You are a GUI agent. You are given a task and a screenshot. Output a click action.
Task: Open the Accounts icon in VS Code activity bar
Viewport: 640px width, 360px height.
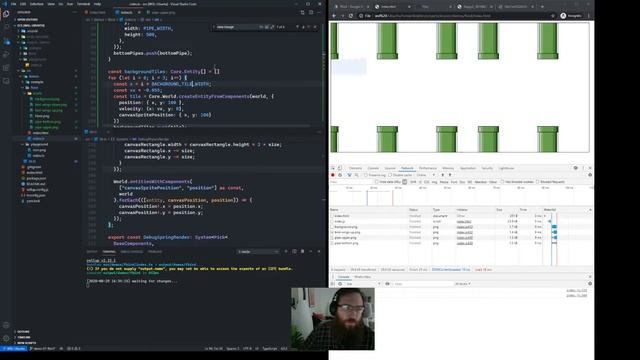coord(6,325)
